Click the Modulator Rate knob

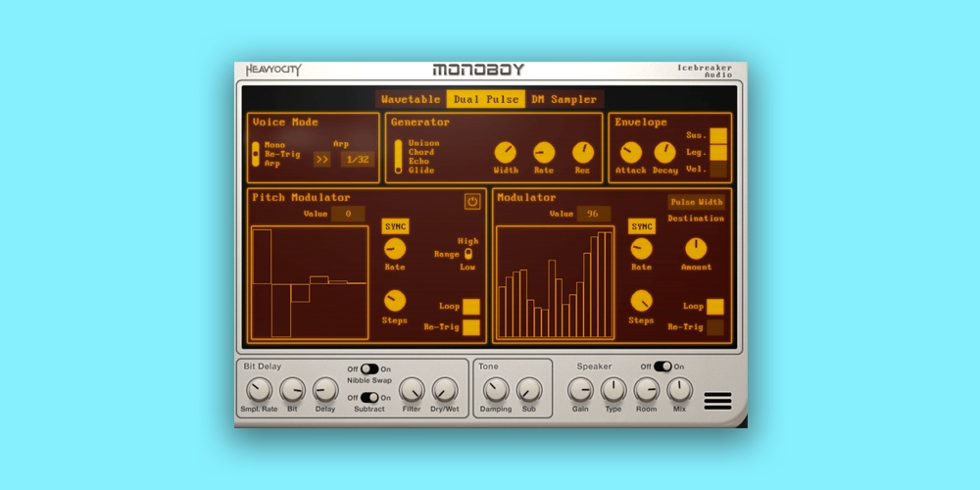641,249
